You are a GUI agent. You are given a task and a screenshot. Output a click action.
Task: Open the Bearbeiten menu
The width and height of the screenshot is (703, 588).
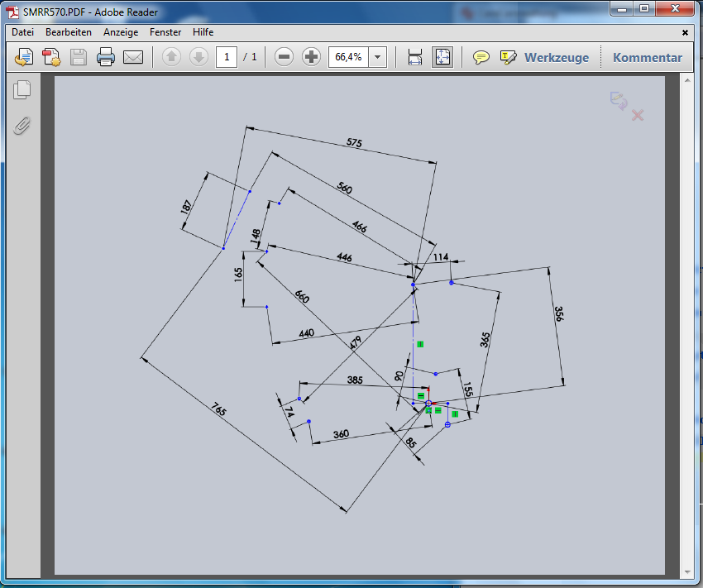click(x=69, y=32)
